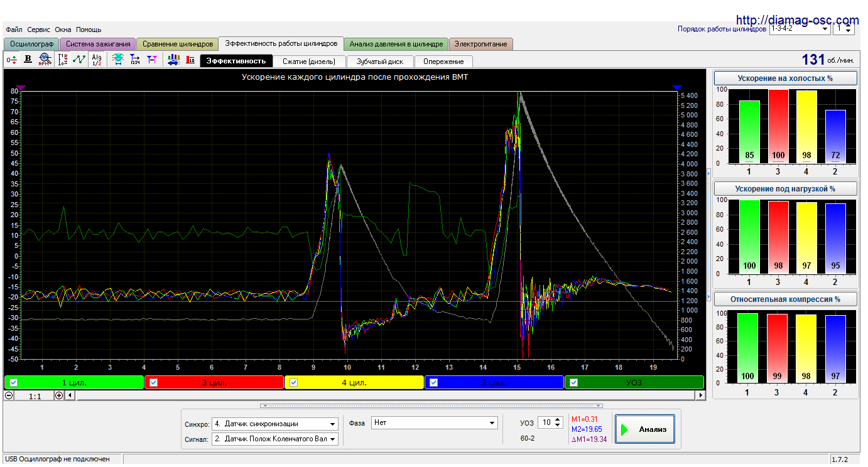
Task: Click the cyan waveform width icon
Action: tap(117, 60)
